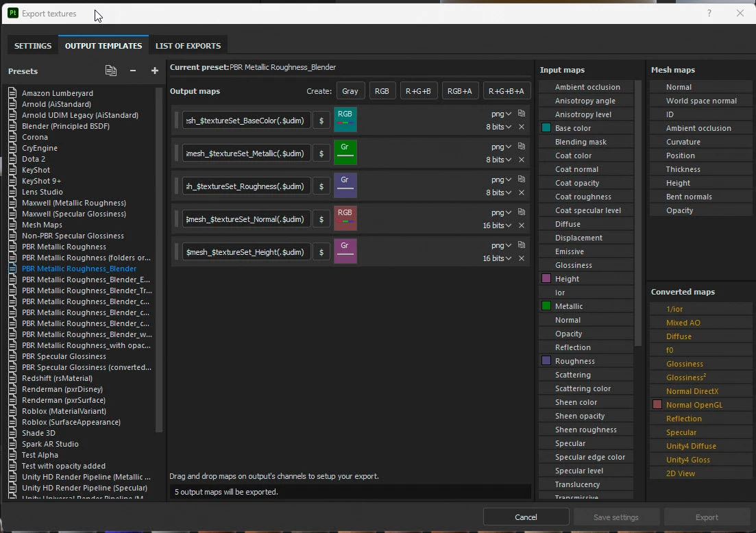
Task: Switch to the Output Templates tab
Action: 103,46
